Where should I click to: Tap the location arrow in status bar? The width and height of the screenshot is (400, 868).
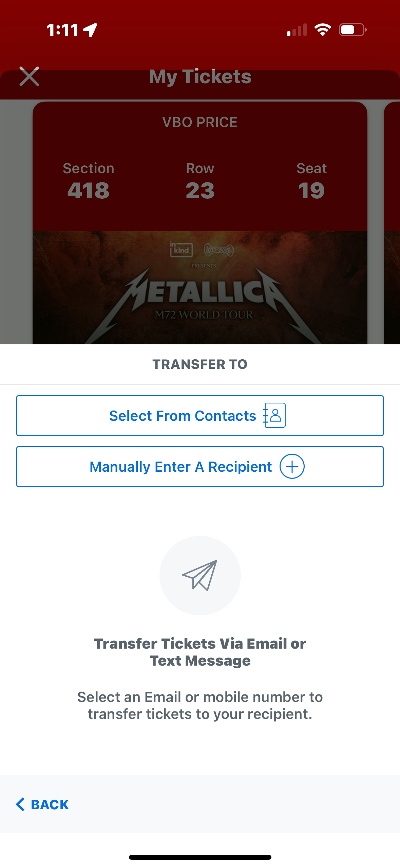point(91,30)
